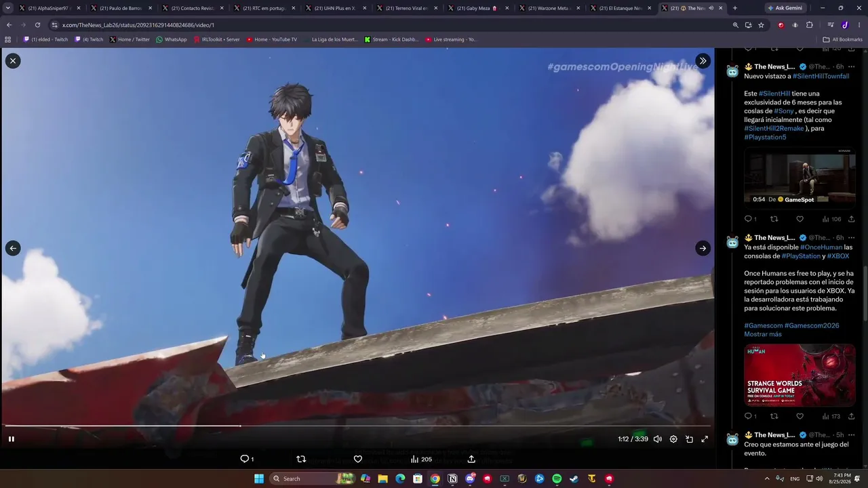Go to next media with right arrow
This screenshot has width=868, height=488.
703,248
